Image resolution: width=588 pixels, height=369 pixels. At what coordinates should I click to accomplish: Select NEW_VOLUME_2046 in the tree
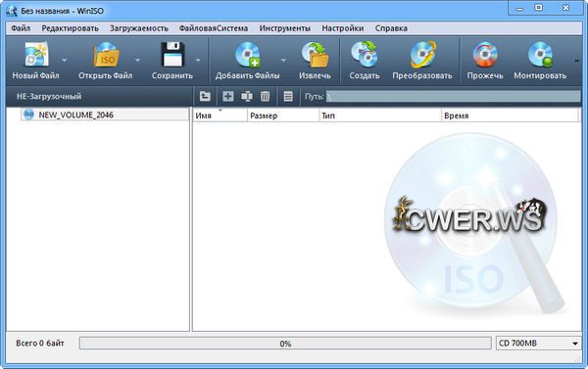point(105,115)
